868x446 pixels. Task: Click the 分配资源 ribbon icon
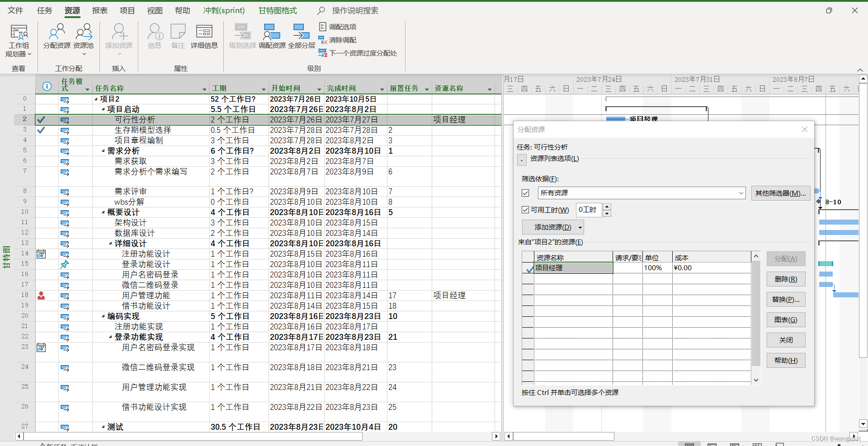(57, 36)
